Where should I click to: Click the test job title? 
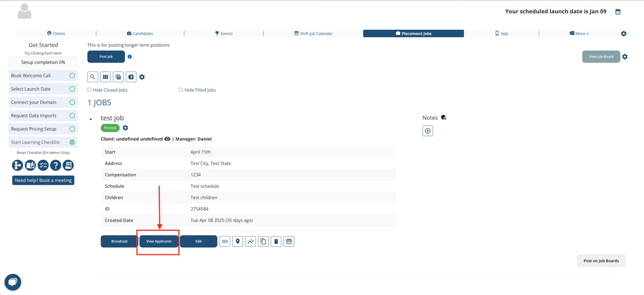112,118
